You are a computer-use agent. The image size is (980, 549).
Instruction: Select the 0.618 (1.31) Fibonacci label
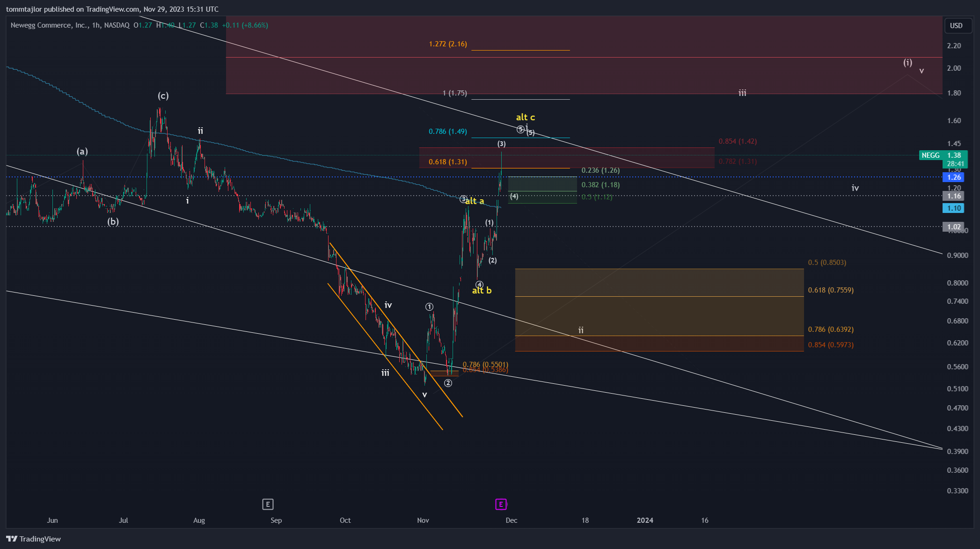click(448, 162)
